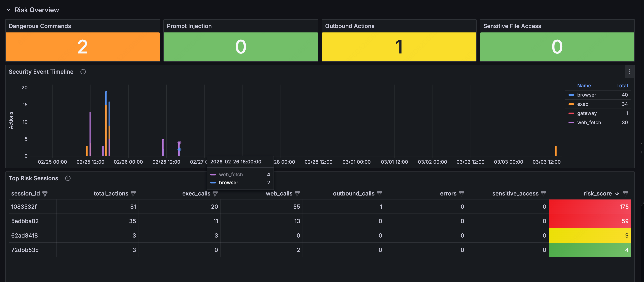
Task: Open outbound_calls column filter
Action: pyautogui.click(x=379, y=194)
